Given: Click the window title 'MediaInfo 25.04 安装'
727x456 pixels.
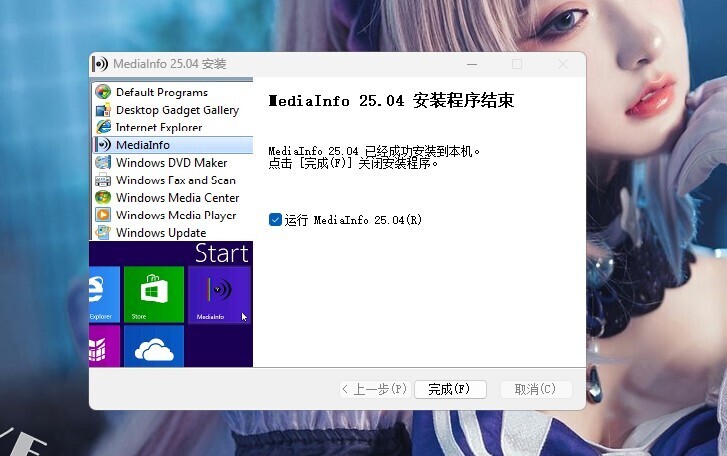Looking at the screenshot, I should (170, 64).
